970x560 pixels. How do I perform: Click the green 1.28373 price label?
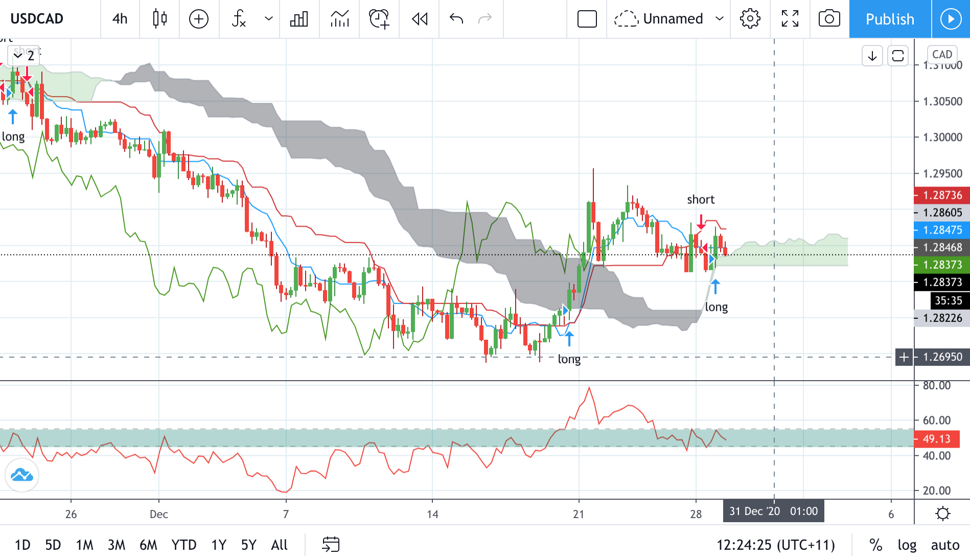tap(941, 265)
